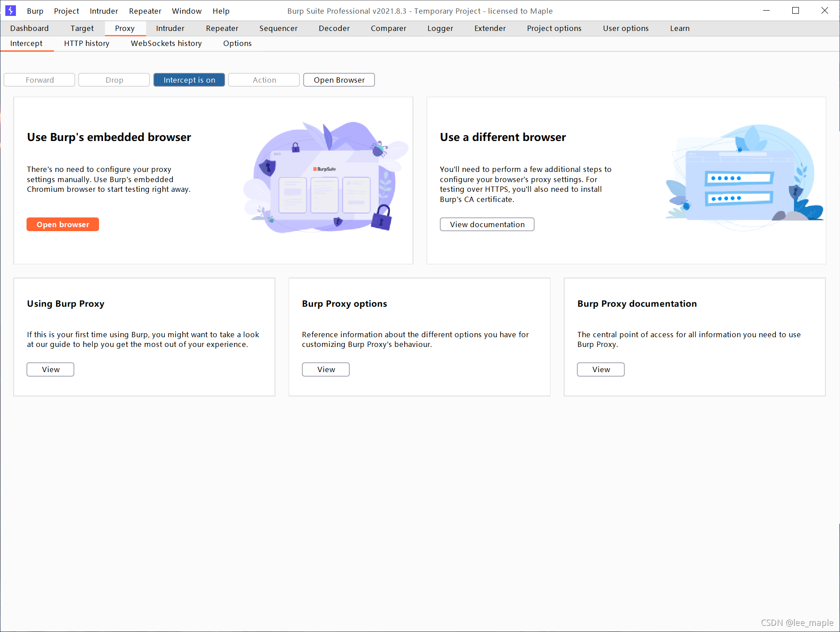Click Open Browser in the toolbar

[339, 80]
